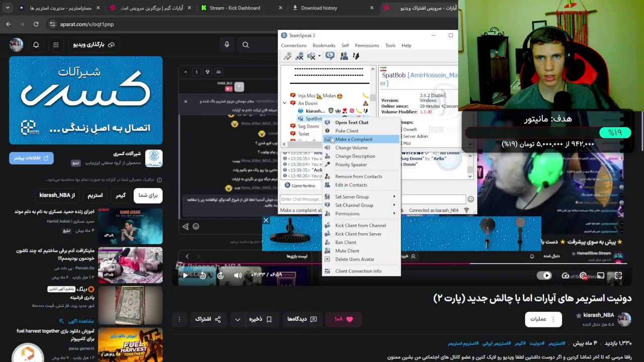Open TeamSpeak Permissions menu

[x=367, y=45]
